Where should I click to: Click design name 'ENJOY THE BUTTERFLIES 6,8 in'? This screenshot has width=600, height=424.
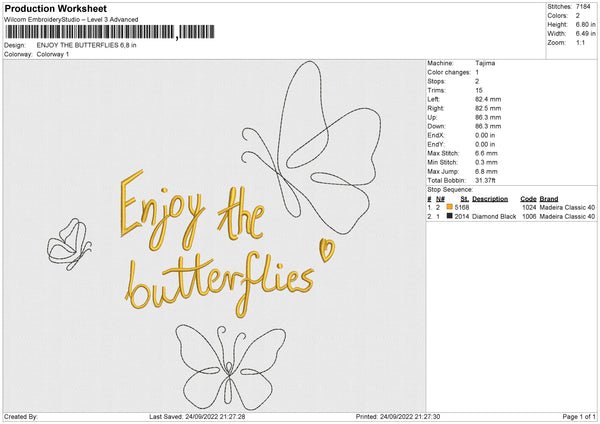pyautogui.click(x=86, y=45)
